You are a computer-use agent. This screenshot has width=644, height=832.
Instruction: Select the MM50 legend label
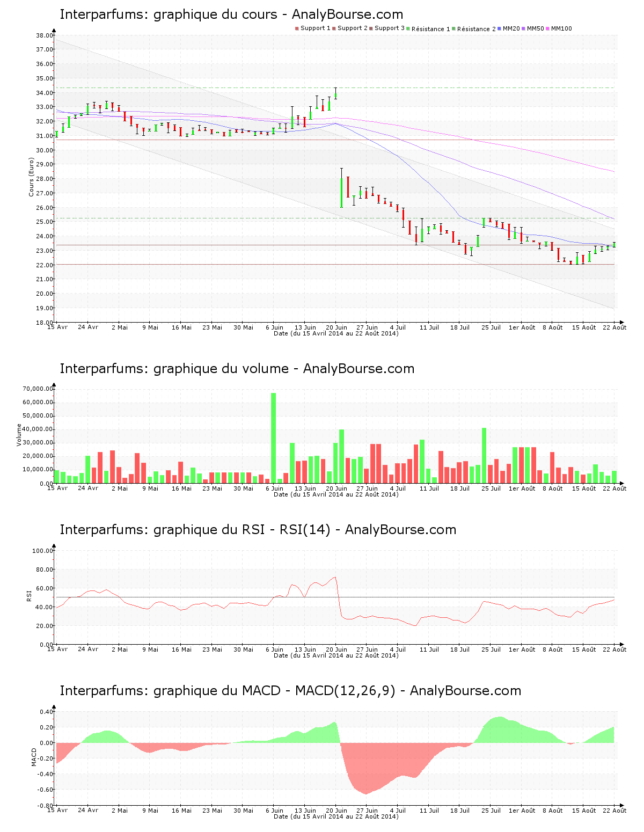tap(536, 28)
